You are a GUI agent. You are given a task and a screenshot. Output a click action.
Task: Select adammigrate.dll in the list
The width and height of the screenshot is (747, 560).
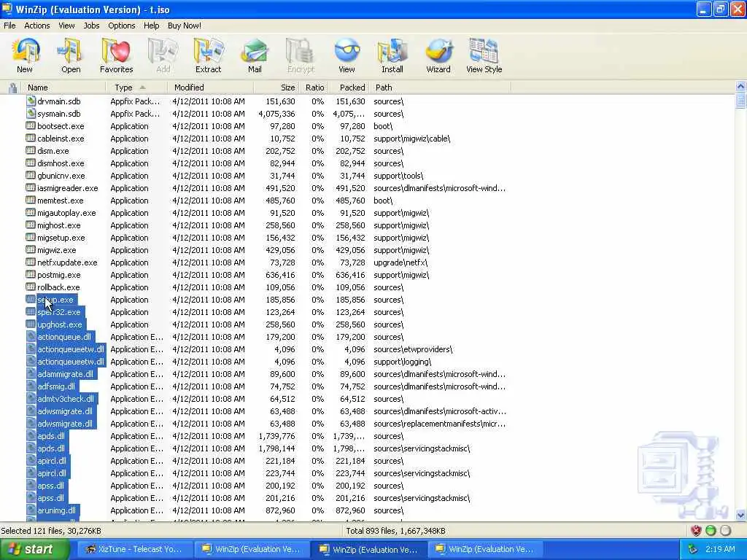65,374
